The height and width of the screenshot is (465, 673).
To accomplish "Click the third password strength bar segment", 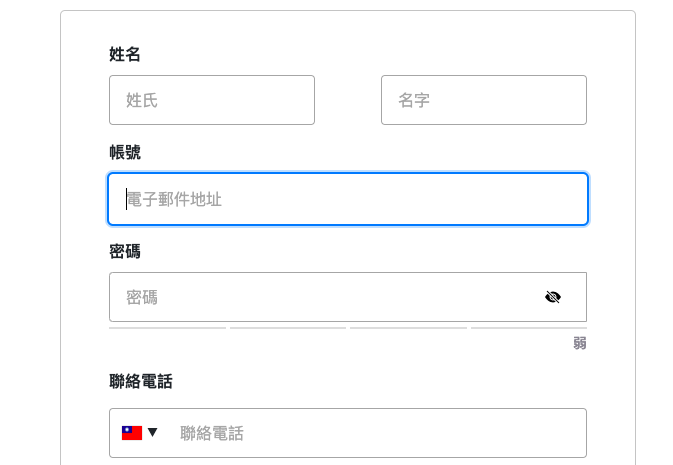I will point(408,327).
